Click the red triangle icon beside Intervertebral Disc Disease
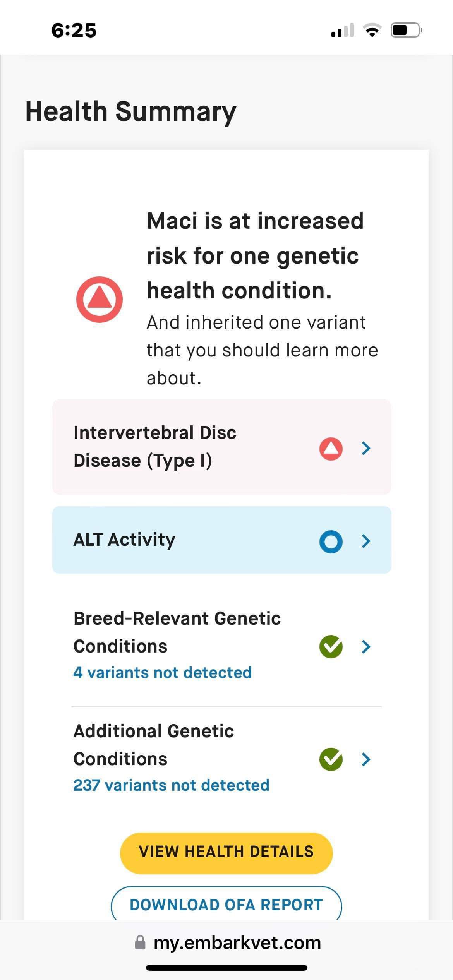This screenshot has height=980, width=453. pyautogui.click(x=331, y=449)
